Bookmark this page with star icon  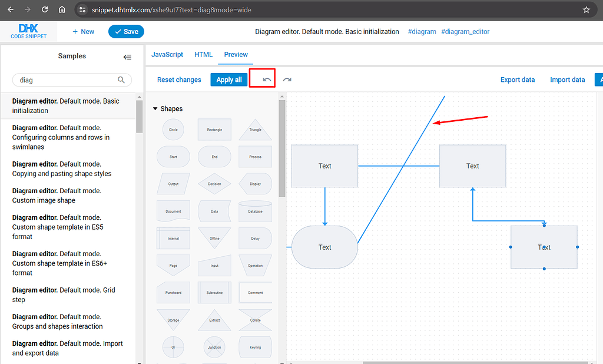[x=586, y=10]
